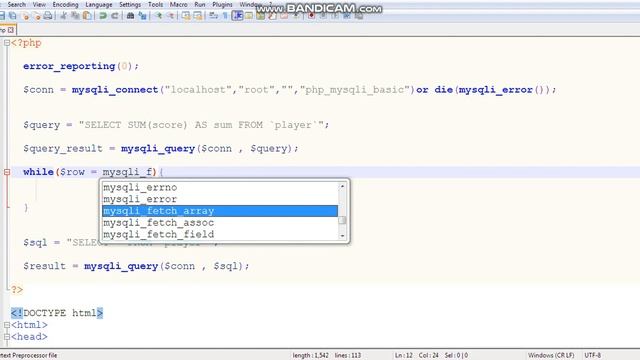Click the error_reporting function text
The image size is (640, 360).
pyautogui.click(x=69, y=66)
